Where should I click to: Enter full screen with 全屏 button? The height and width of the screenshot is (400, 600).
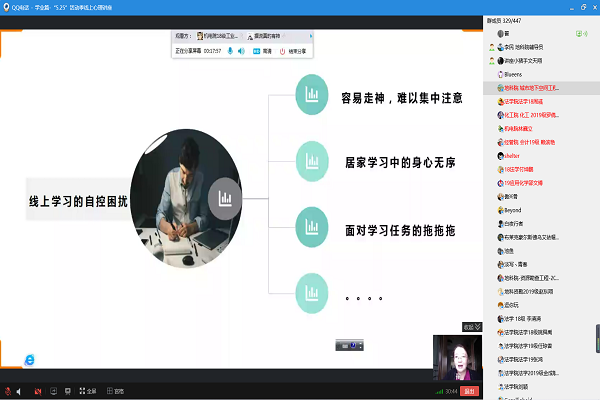pos(86,391)
